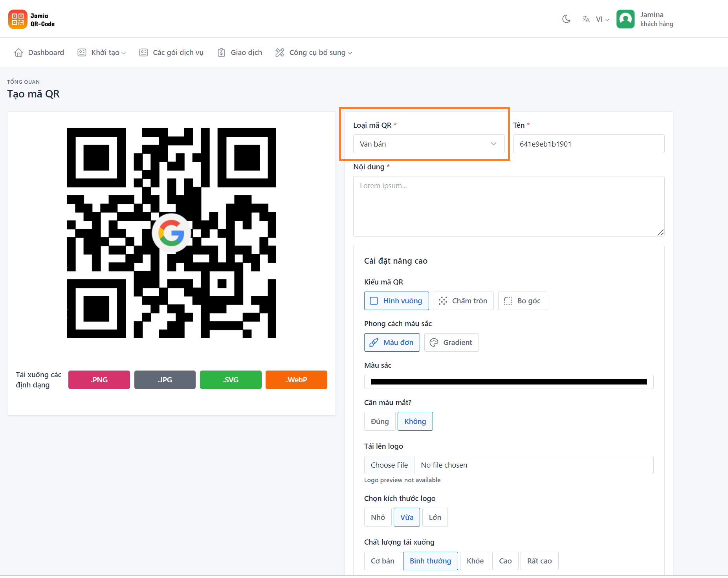Select Vừa logo size
Image resolution: width=728 pixels, height=578 pixels.
407,517
